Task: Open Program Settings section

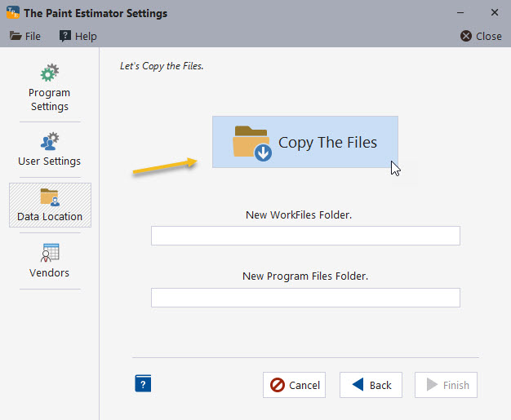Action: click(x=50, y=88)
